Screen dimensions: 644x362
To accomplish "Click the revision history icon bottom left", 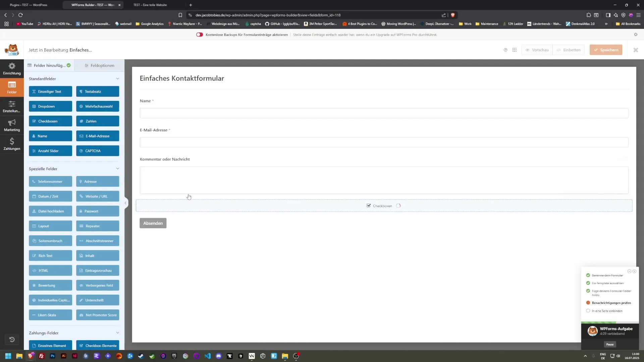I will tap(12, 339).
